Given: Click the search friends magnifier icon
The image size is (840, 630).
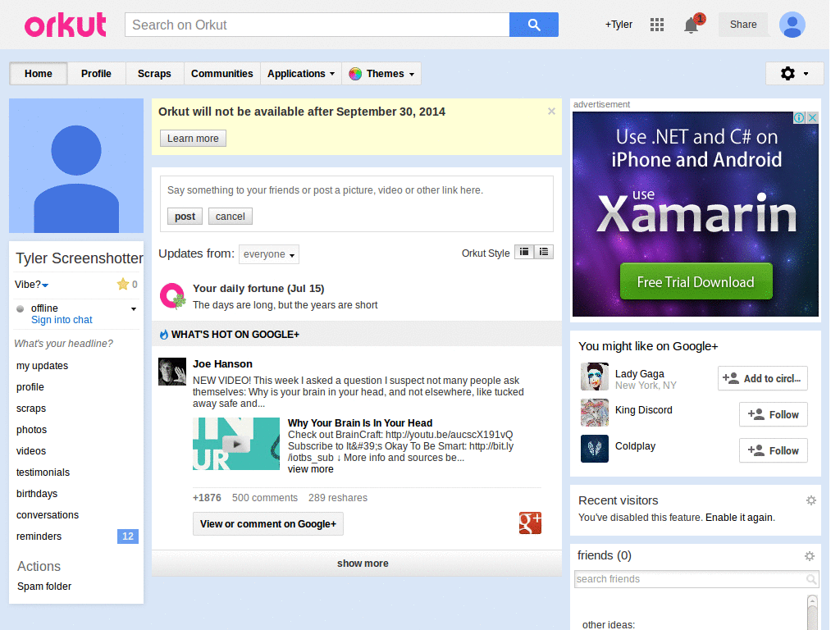Looking at the screenshot, I should pyautogui.click(x=811, y=579).
